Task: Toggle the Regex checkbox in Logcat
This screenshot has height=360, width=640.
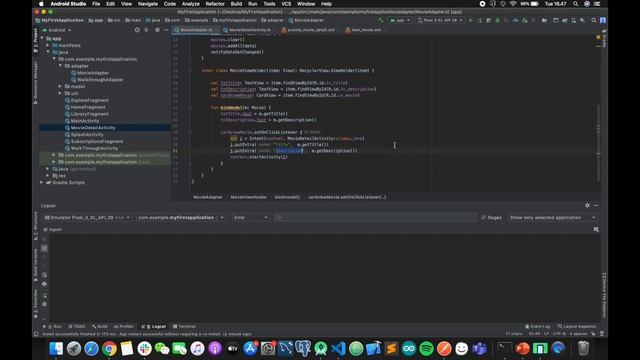Action: [x=484, y=218]
